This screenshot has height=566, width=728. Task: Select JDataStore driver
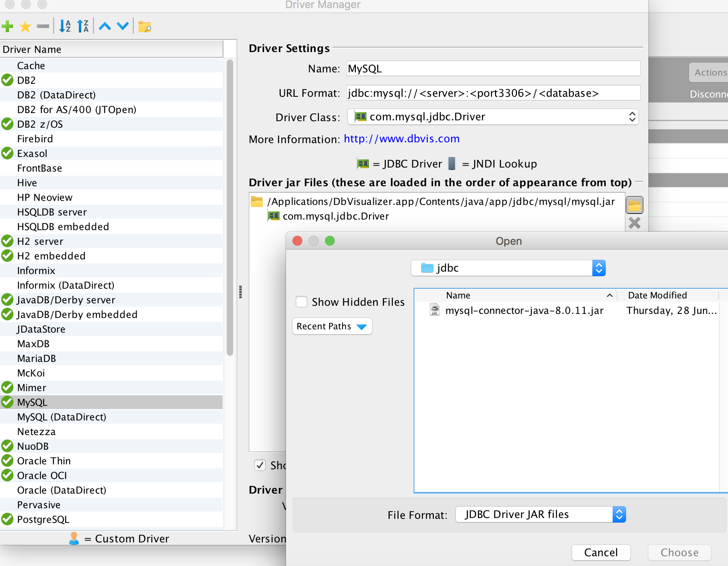point(111,329)
